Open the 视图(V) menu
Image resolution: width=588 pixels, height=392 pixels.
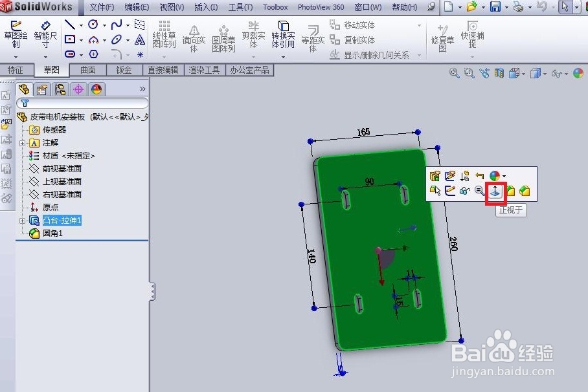172,6
